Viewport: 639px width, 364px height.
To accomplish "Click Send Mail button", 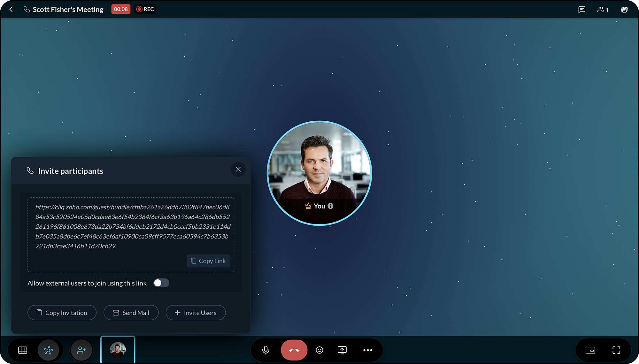I will point(131,313).
